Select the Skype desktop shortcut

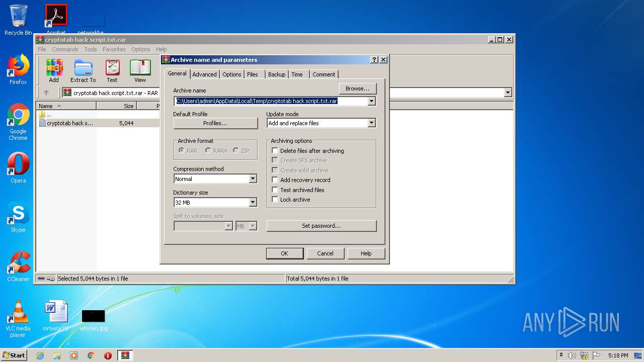18,217
